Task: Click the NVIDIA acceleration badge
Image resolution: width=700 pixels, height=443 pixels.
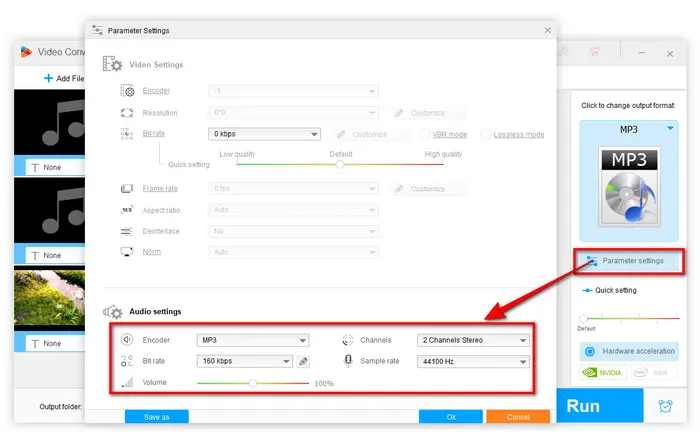Action: point(604,373)
